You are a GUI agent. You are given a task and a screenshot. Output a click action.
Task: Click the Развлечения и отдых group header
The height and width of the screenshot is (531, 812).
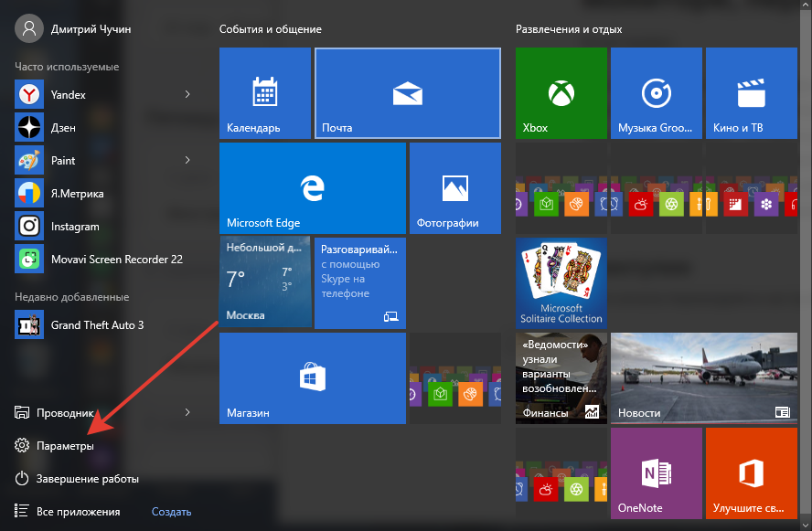tap(569, 29)
